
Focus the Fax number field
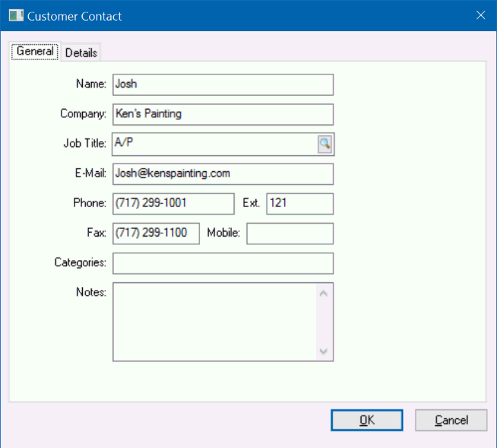(x=156, y=233)
